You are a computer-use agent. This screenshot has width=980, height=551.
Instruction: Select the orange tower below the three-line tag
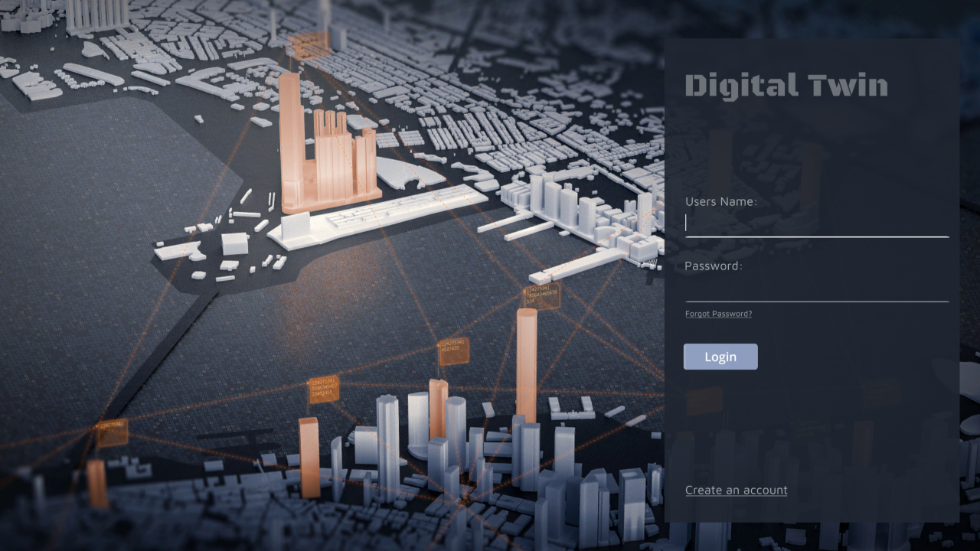coord(309,457)
